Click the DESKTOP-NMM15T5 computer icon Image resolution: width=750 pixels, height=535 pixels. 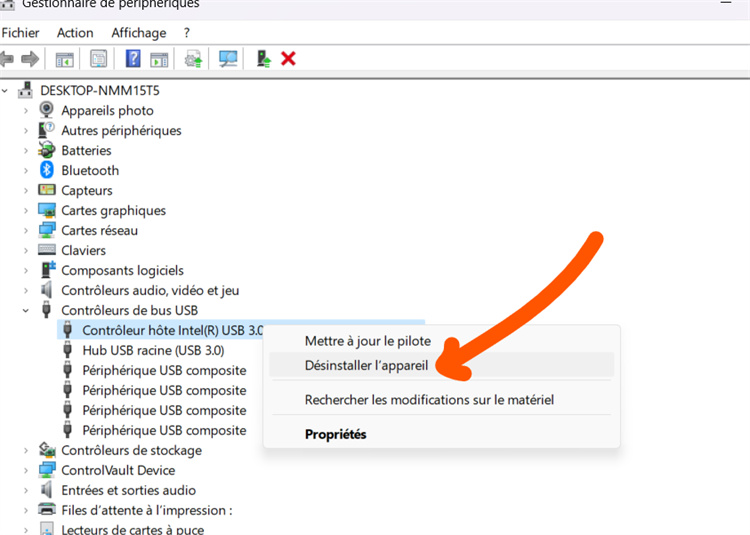point(25,90)
